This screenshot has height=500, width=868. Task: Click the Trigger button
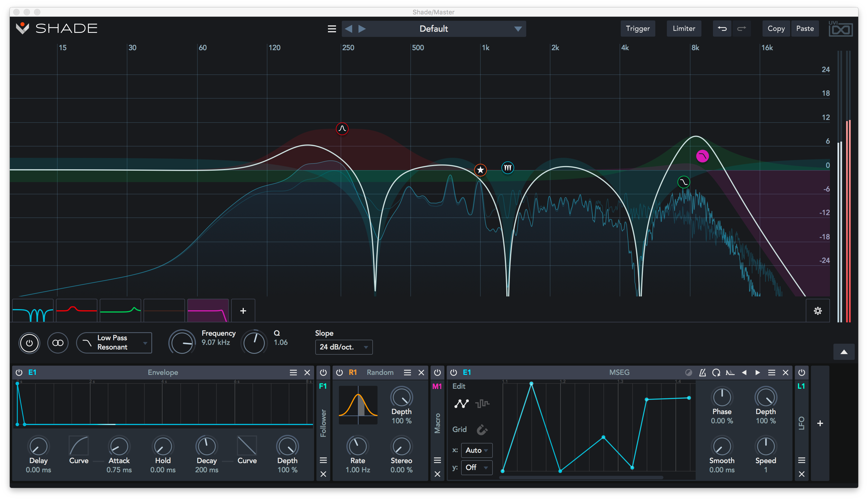[x=637, y=29]
